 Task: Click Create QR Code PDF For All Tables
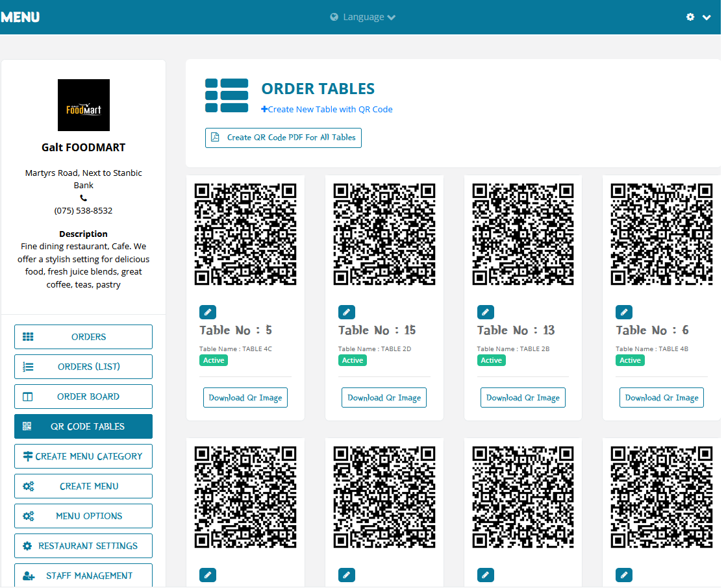click(283, 138)
